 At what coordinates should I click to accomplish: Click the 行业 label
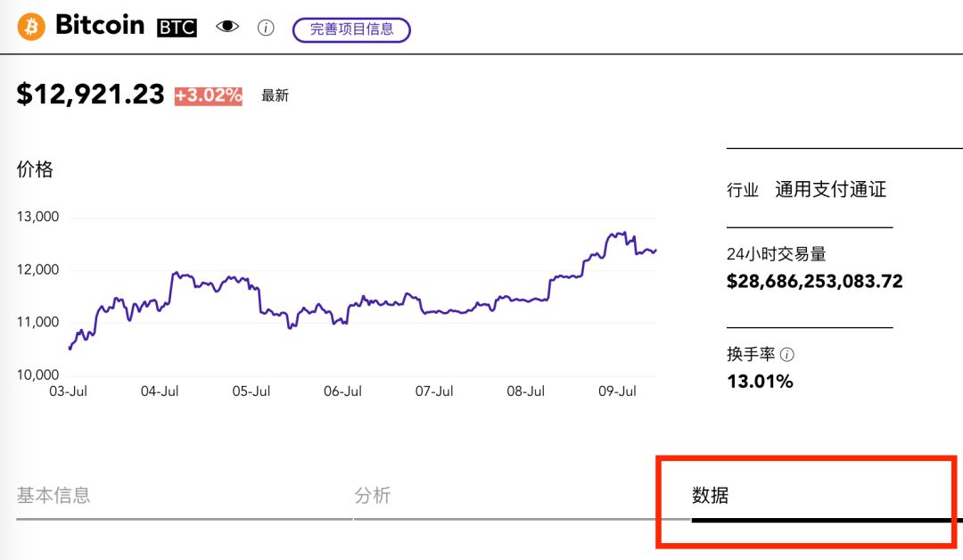743,190
